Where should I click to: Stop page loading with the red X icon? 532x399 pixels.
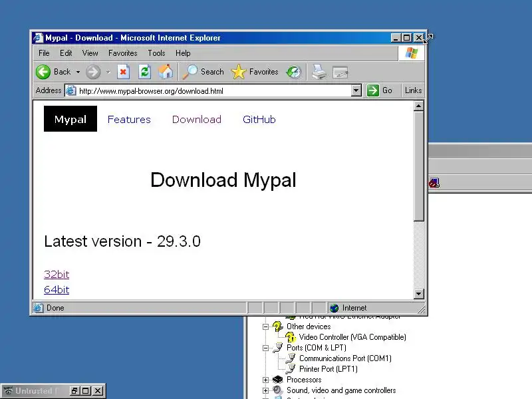tap(123, 72)
